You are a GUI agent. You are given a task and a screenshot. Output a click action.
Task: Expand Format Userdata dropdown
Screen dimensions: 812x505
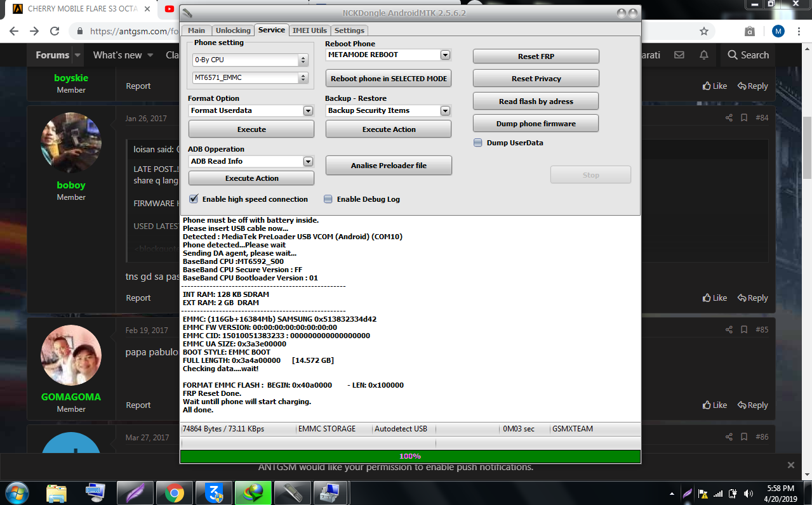click(x=308, y=110)
